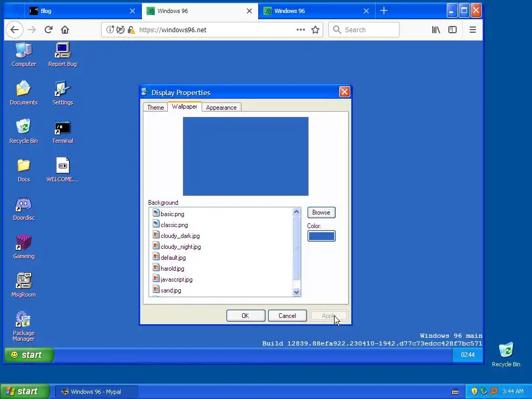Select the Wallpaper tab
The width and height of the screenshot is (532, 399).
[x=184, y=107]
